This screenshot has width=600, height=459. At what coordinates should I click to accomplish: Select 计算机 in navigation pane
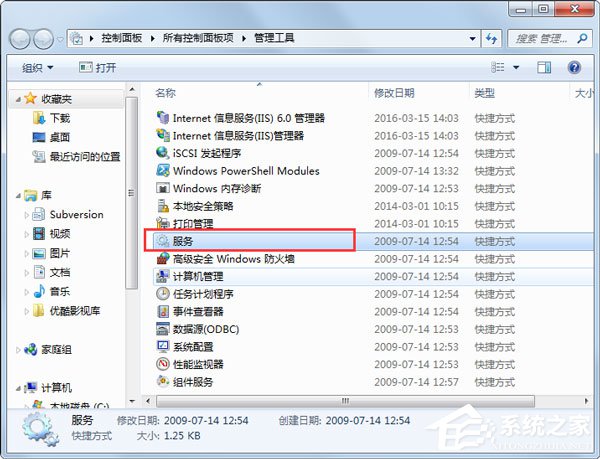coord(47,388)
